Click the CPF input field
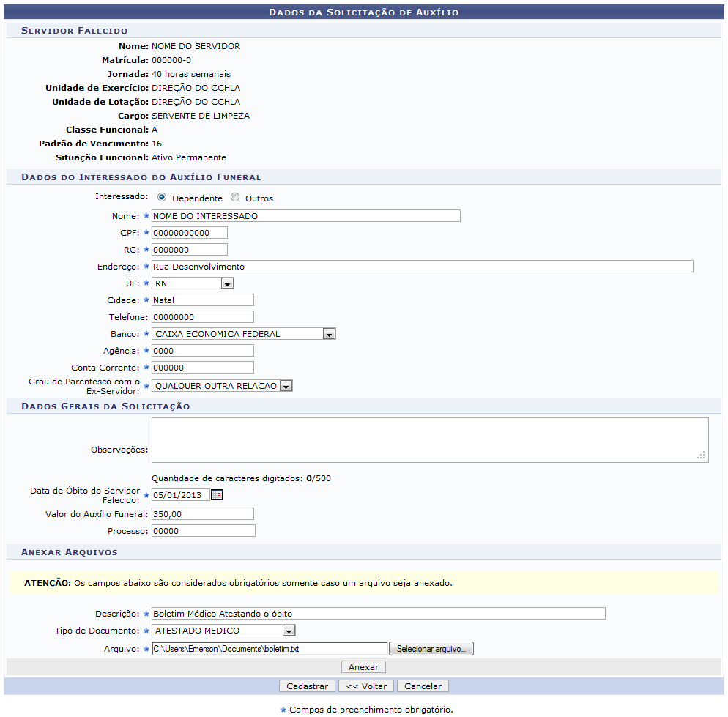This screenshot has width=728, height=717. (x=189, y=233)
